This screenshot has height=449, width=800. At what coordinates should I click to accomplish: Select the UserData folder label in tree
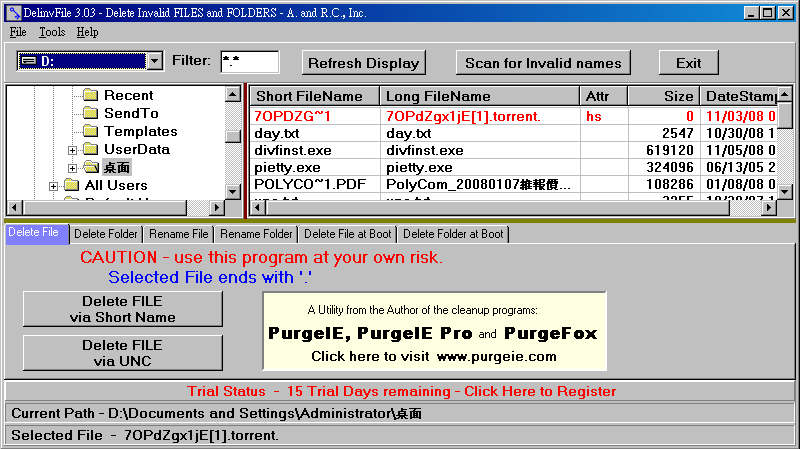click(x=137, y=149)
